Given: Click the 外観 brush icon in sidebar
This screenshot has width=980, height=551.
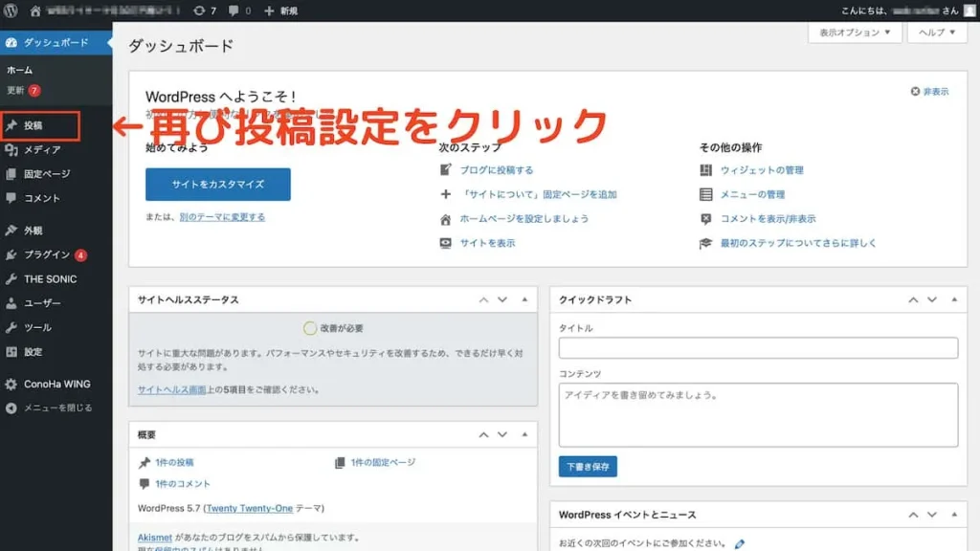Looking at the screenshot, I should tap(11, 231).
